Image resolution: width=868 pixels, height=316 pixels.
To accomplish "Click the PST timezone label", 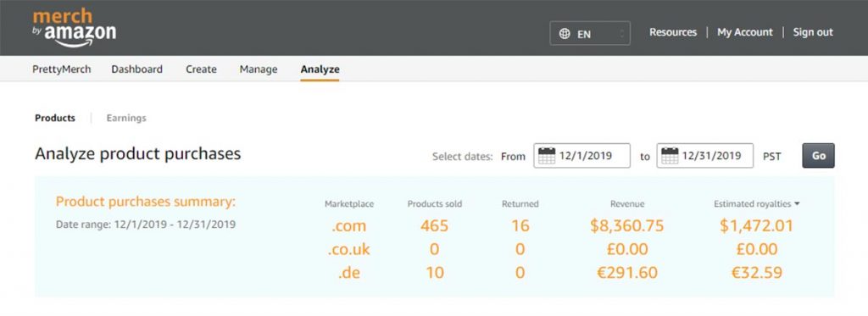I will click(x=771, y=157).
